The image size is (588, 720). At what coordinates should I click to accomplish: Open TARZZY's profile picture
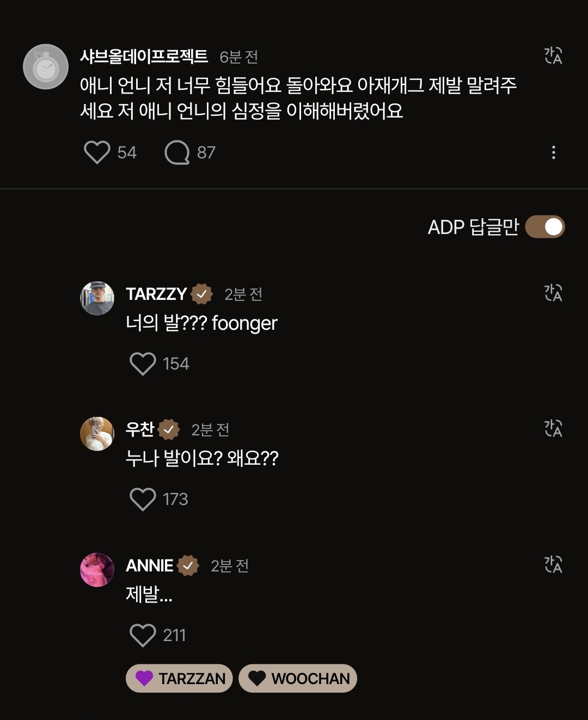pyautogui.click(x=97, y=298)
